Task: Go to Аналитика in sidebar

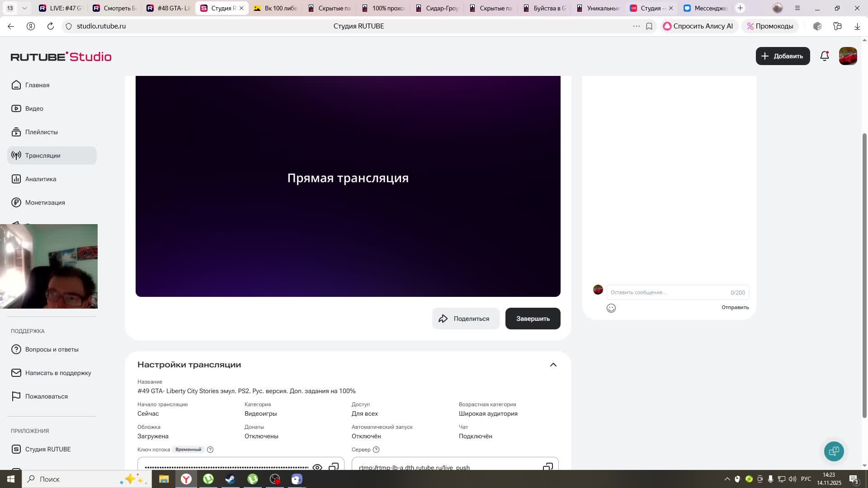Action: [x=41, y=179]
